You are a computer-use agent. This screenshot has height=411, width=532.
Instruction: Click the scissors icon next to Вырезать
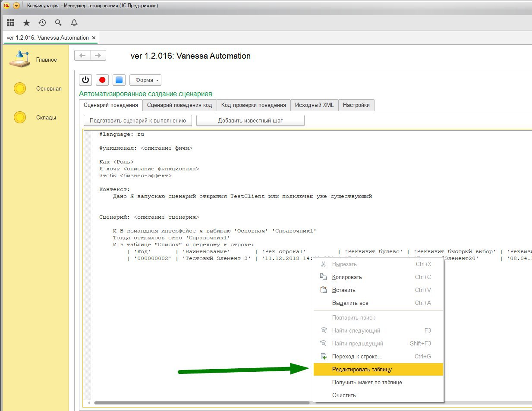[323, 264]
